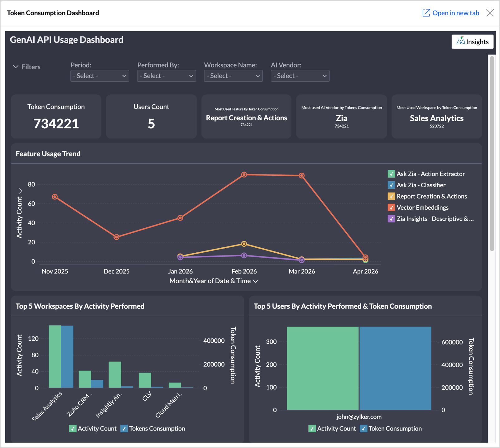The width and height of the screenshot is (500, 448).
Task: Close the Token Consumption Dashboard dialog
Action: coord(490,13)
